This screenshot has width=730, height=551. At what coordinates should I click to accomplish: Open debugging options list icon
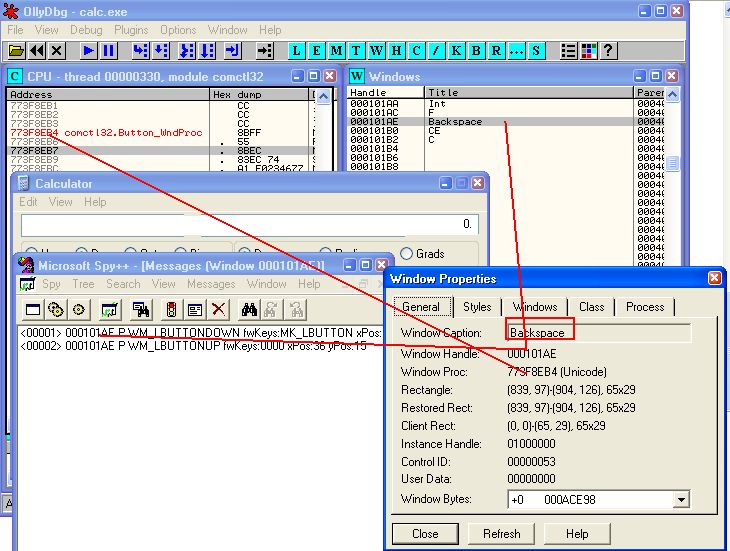point(568,50)
